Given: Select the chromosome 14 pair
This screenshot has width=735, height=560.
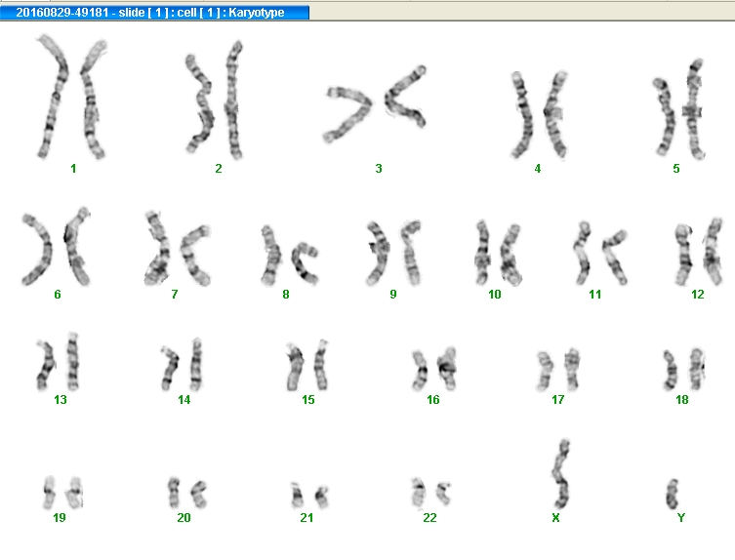Looking at the screenshot, I should tap(182, 364).
